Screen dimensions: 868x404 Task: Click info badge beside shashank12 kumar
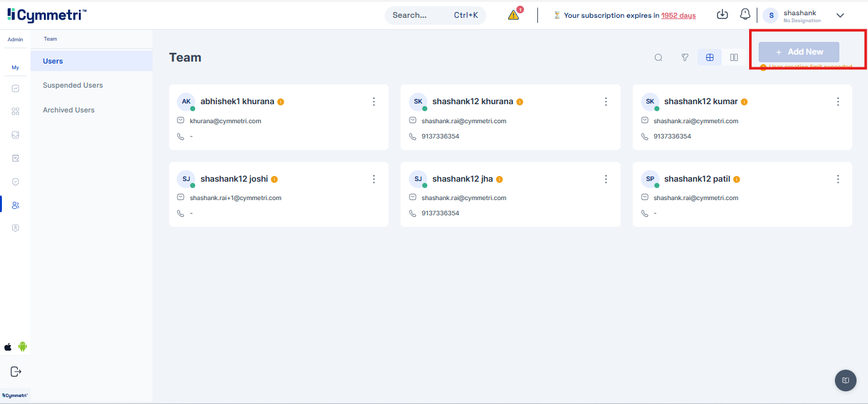point(744,102)
